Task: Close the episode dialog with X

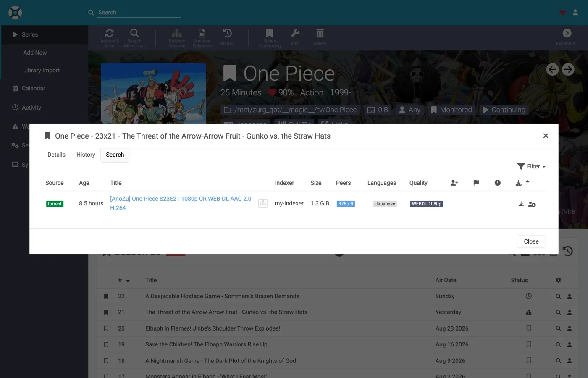Action: click(x=546, y=136)
